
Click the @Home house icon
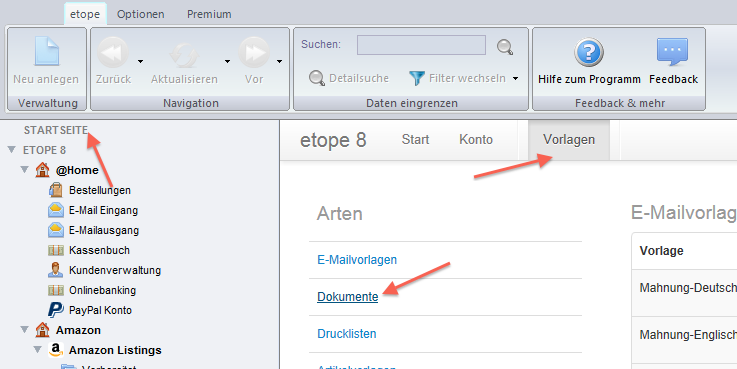tap(42, 170)
